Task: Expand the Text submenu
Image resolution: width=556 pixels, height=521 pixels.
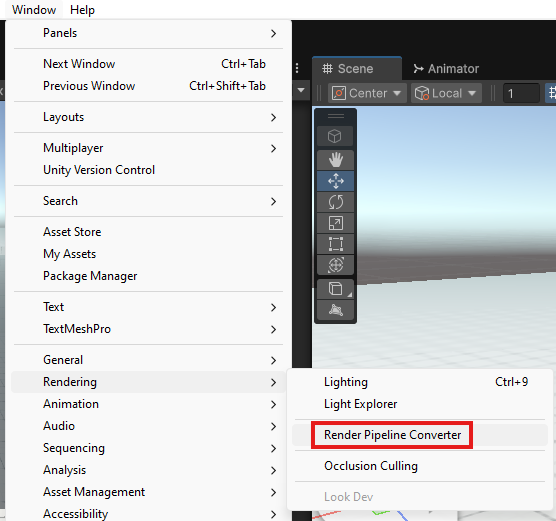Action: tap(148, 307)
